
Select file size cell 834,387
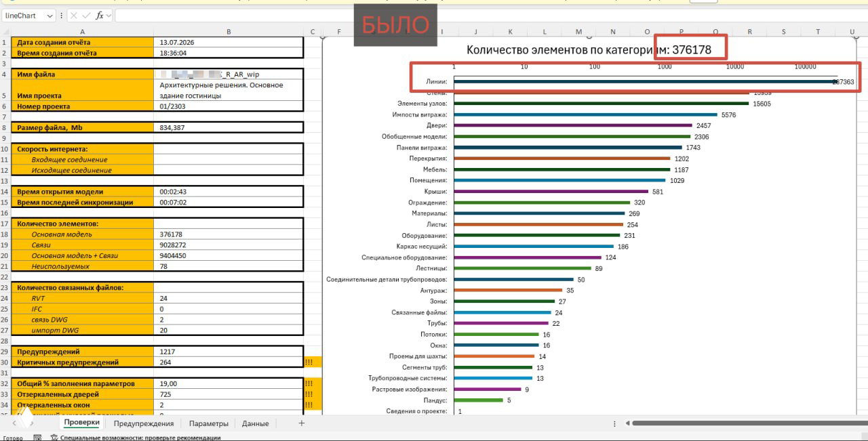click(x=229, y=127)
